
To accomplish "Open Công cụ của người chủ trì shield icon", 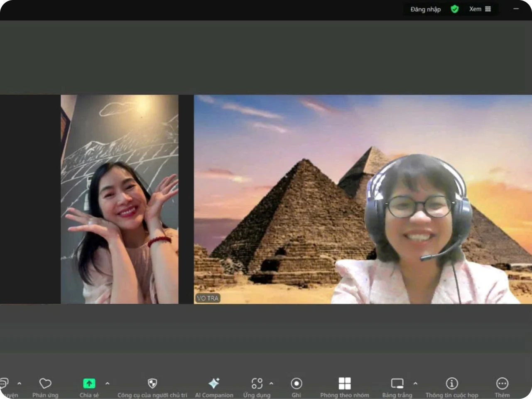I will [x=152, y=384].
